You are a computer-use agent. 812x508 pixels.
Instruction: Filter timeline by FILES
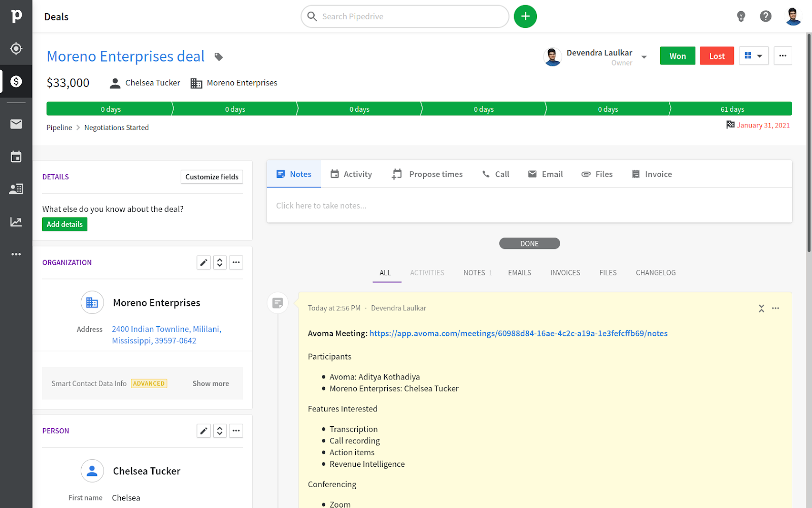tap(608, 273)
